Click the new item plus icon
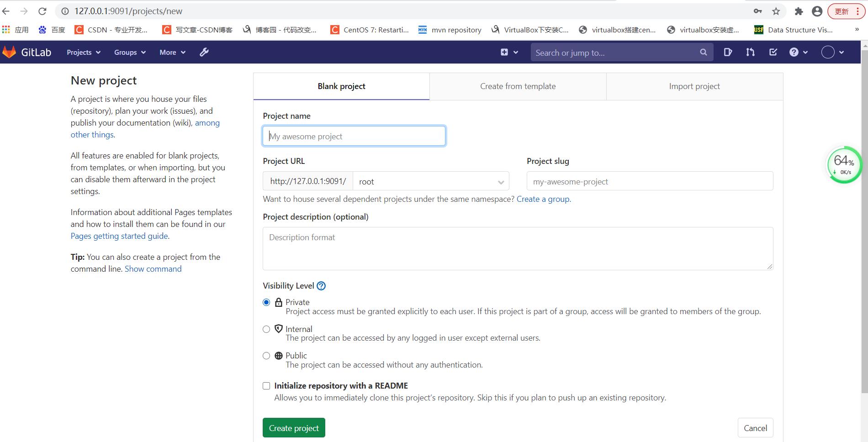Viewport: 868px width, 442px height. [504, 52]
